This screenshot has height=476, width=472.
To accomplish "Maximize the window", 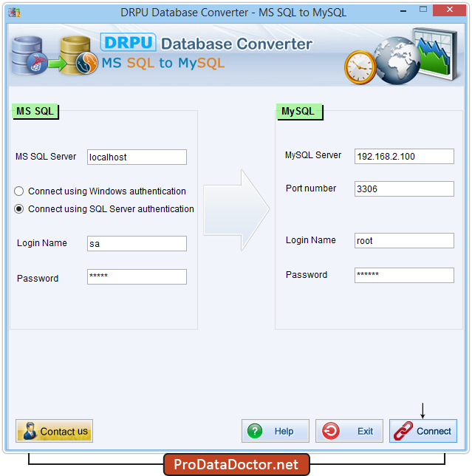I will pos(423,10).
